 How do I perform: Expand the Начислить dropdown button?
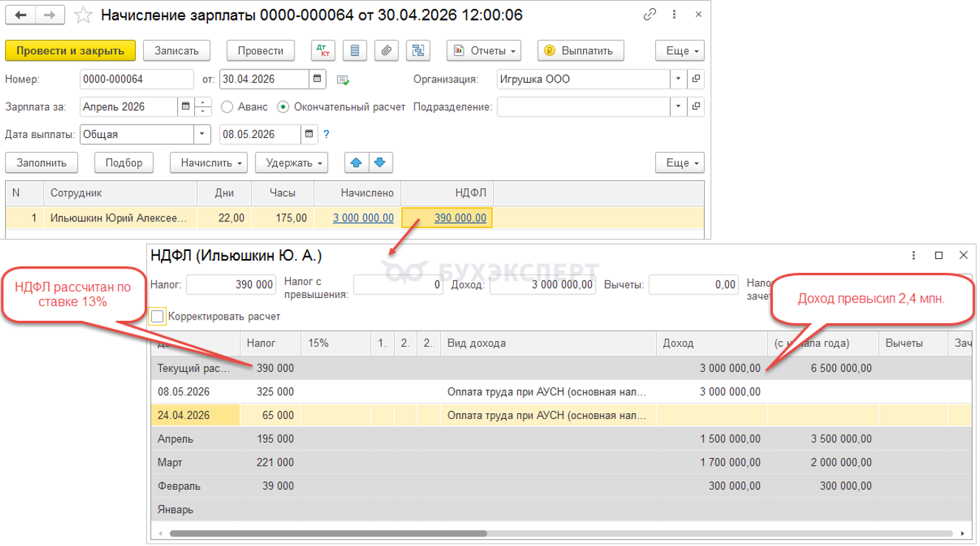(210, 162)
